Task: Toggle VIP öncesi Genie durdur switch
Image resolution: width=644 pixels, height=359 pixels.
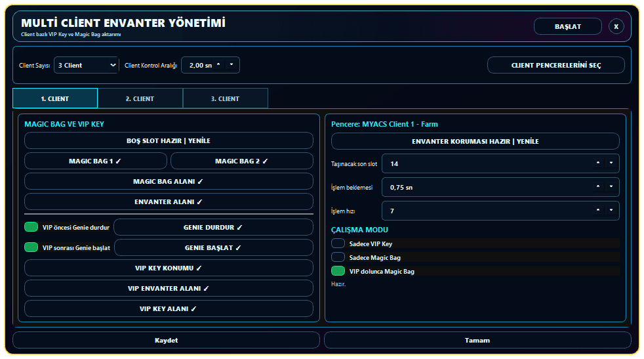Action: tap(31, 227)
